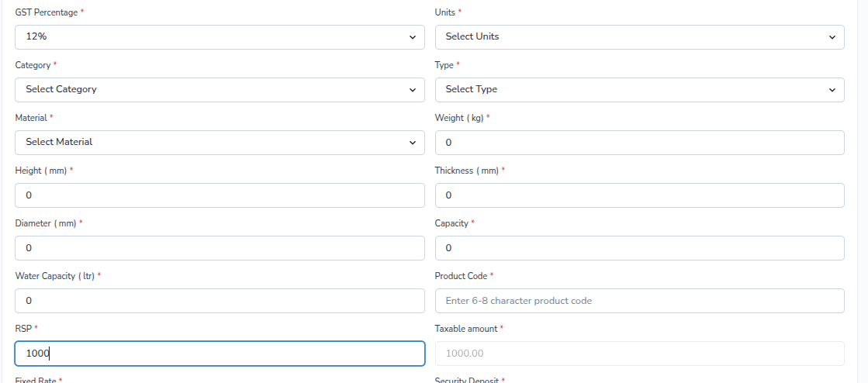Click the Product Code text box
Screen dimensions: 868x383
[x=639, y=301]
